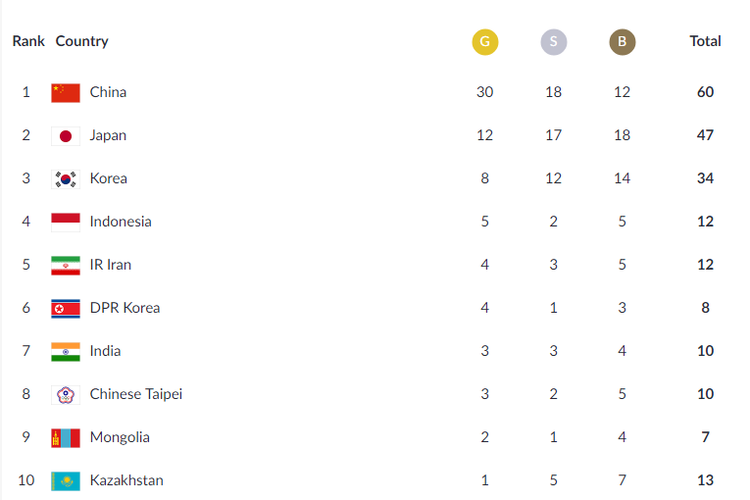Viewport: 750px width, 500px height.
Task: Open the Kazakhstan country name
Action: pos(126,480)
